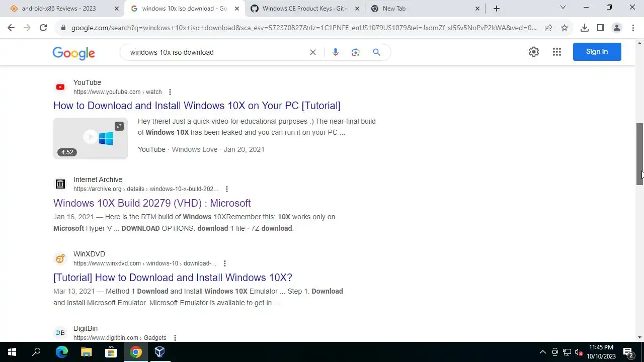Image resolution: width=644 pixels, height=362 pixels.
Task: Click the magnifier search button
Action: click(x=376, y=52)
